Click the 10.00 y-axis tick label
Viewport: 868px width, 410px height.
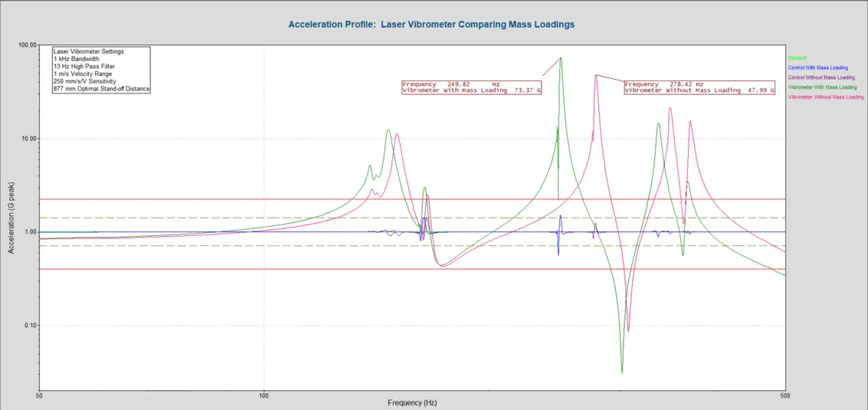click(x=29, y=139)
